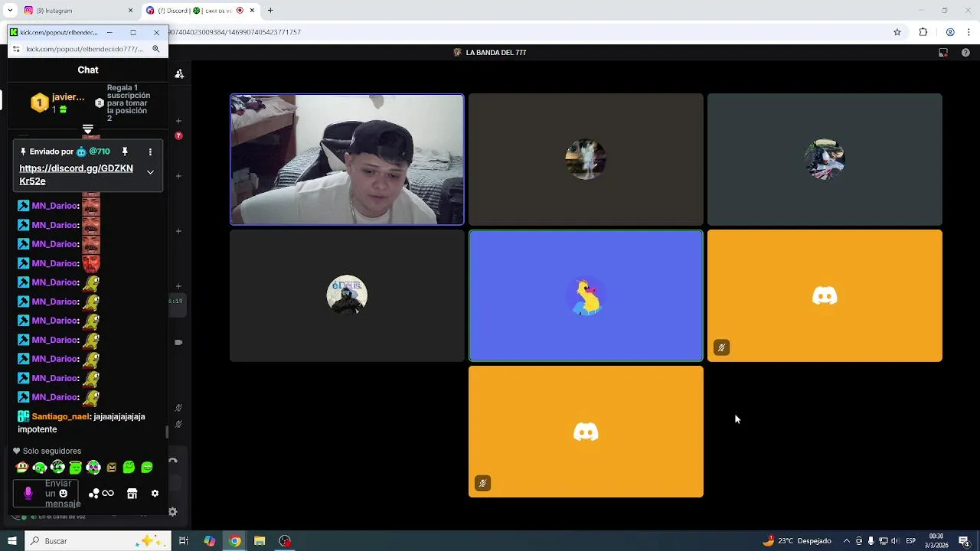Open the channel points bubbles icon
Image resolution: width=980 pixels, height=551 pixels.
point(94,494)
